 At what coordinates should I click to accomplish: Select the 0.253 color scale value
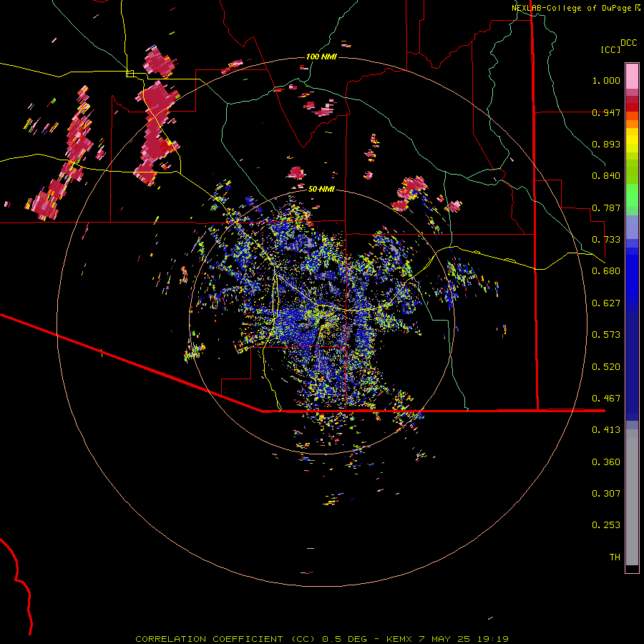[x=606, y=525]
